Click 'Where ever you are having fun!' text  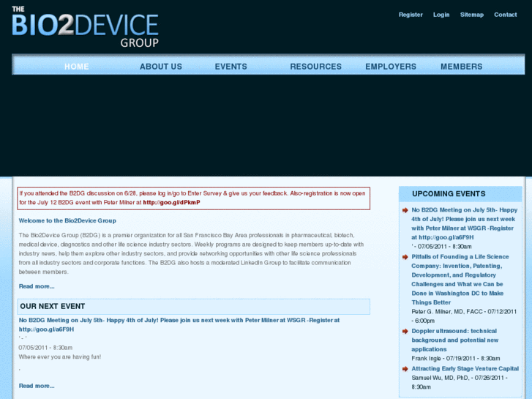click(60, 357)
